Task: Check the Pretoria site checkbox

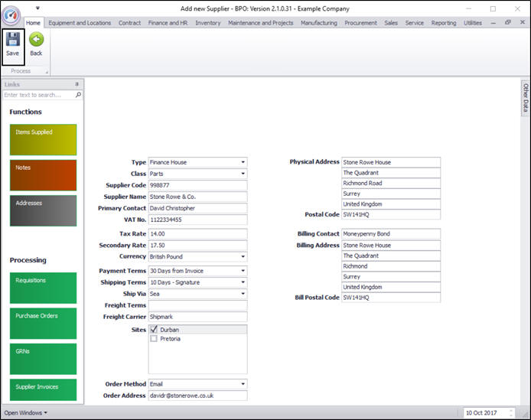Action: 155,338
